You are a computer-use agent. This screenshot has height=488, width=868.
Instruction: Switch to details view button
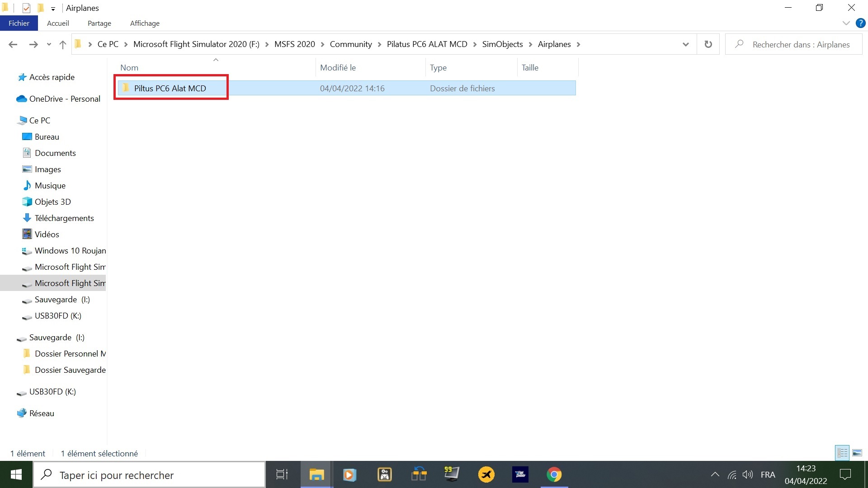[842, 453]
